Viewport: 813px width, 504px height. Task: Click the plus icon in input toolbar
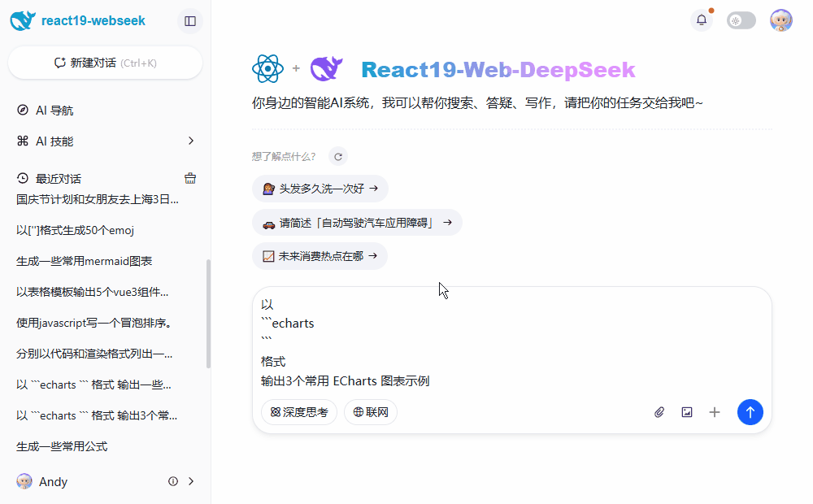[x=715, y=412]
